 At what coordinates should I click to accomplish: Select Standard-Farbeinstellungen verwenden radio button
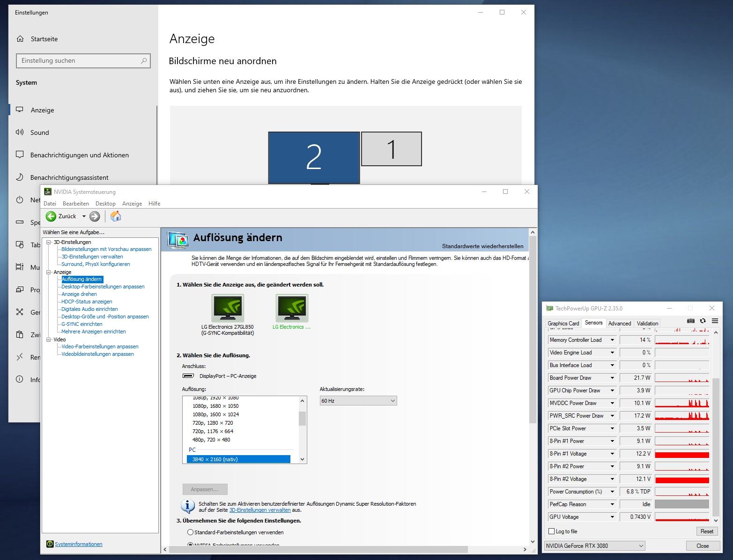click(x=190, y=532)
